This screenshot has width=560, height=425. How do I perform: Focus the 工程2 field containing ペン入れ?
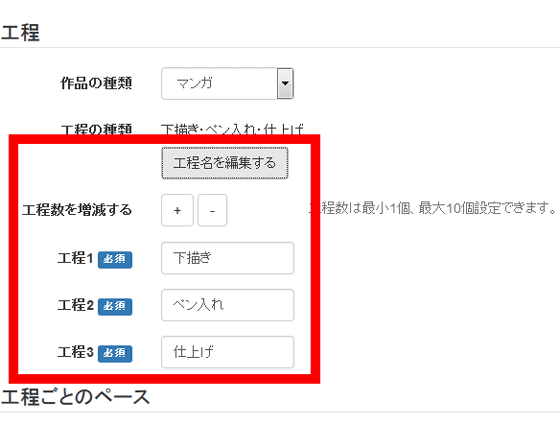coord(228,305)
